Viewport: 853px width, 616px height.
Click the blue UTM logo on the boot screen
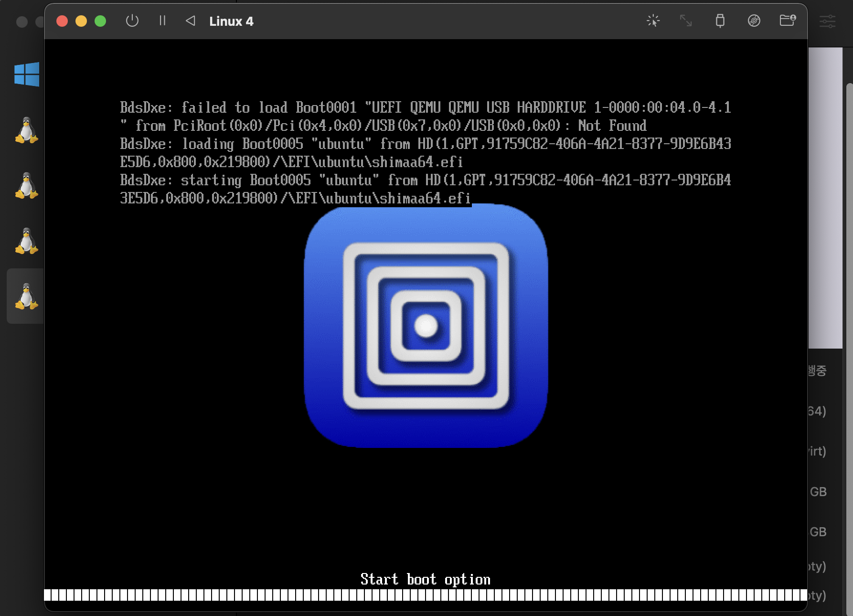coord(426,326)
